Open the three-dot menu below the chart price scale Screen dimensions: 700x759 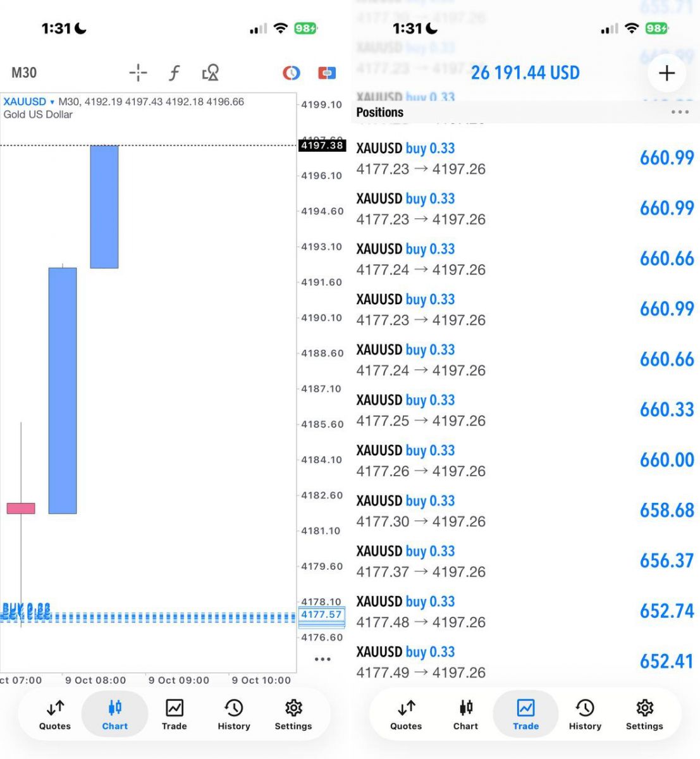322,659
